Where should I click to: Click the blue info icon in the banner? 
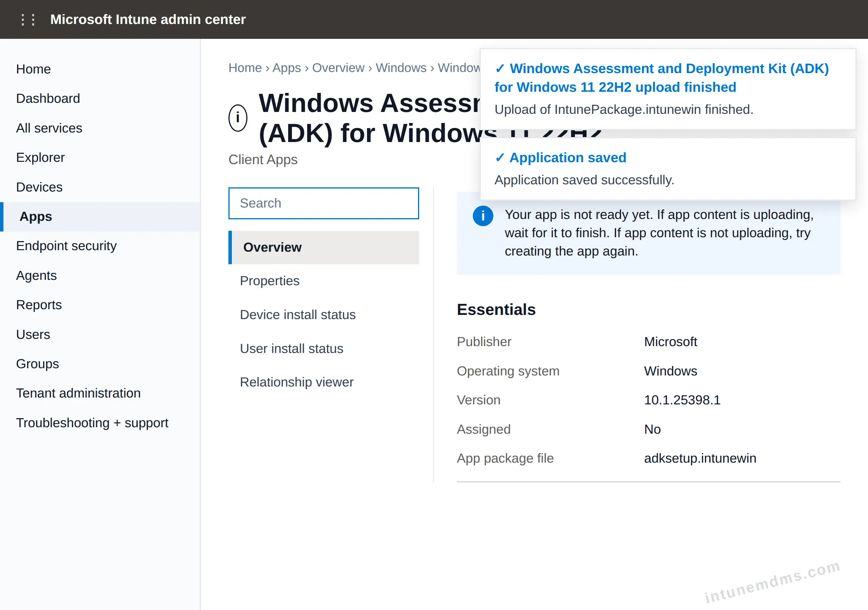click(483, 216)
